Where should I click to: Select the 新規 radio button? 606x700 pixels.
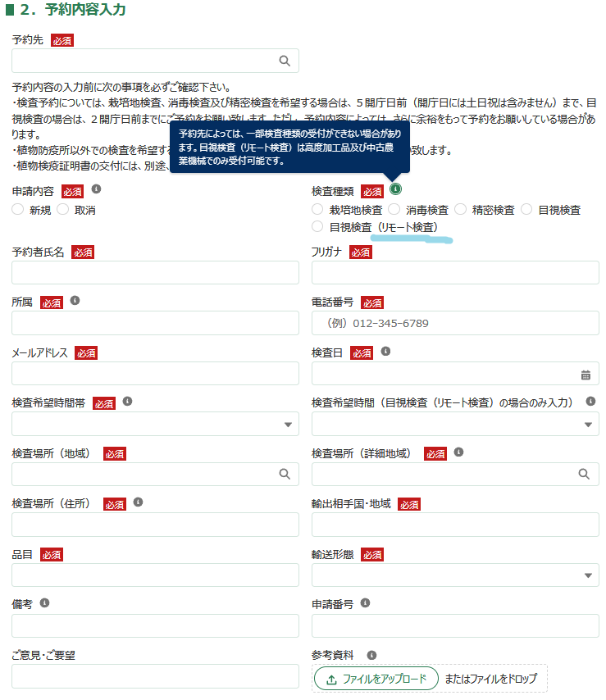tap(17, 209)
